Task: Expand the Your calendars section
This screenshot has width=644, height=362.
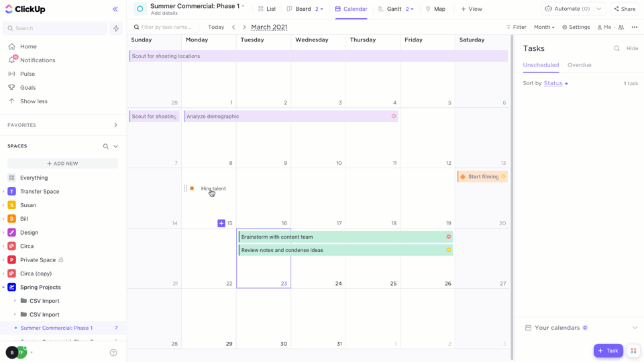Action: click(x=635, y=328)
